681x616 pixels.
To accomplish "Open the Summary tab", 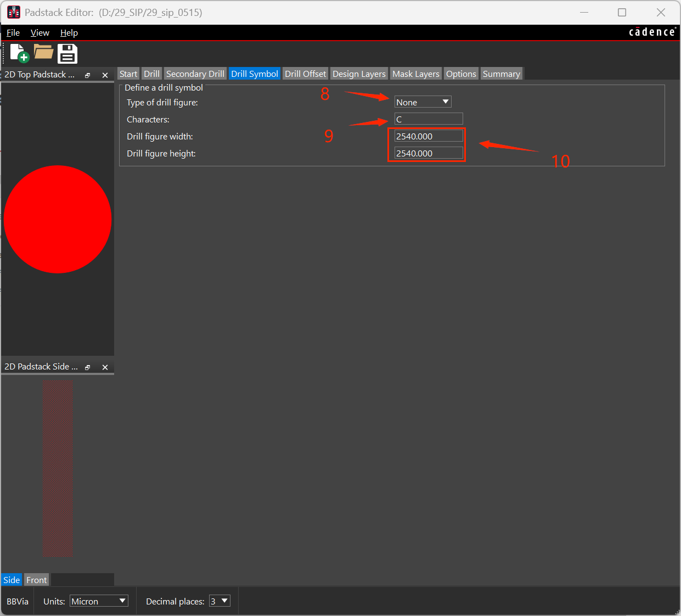I will pos(502,74).
